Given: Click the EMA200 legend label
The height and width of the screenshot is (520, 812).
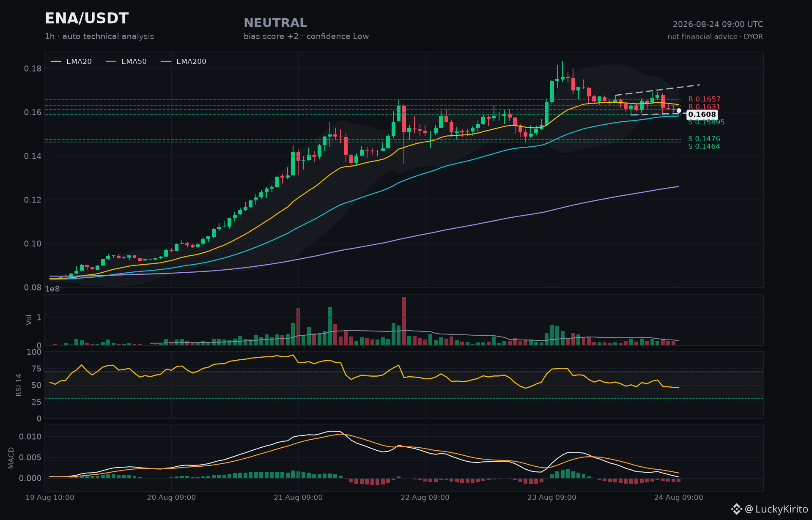Looking at the screenshot, I should pos(191,62).
